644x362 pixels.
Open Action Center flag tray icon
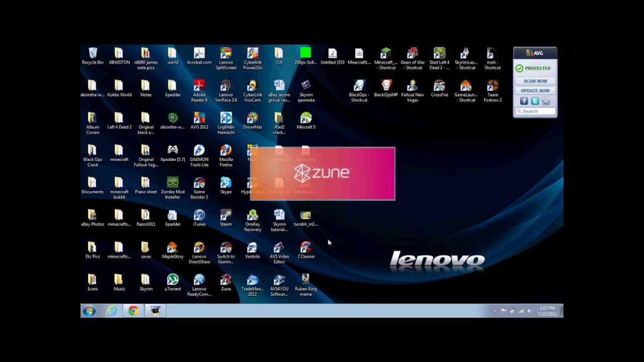[504, 311]
